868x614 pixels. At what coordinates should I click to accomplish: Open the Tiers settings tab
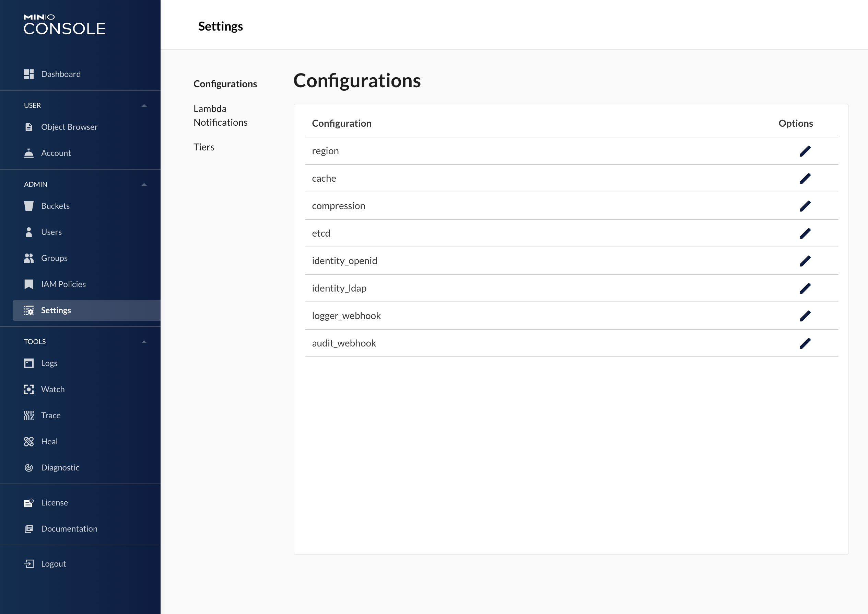pyautogui.click(x=204, y=147)
